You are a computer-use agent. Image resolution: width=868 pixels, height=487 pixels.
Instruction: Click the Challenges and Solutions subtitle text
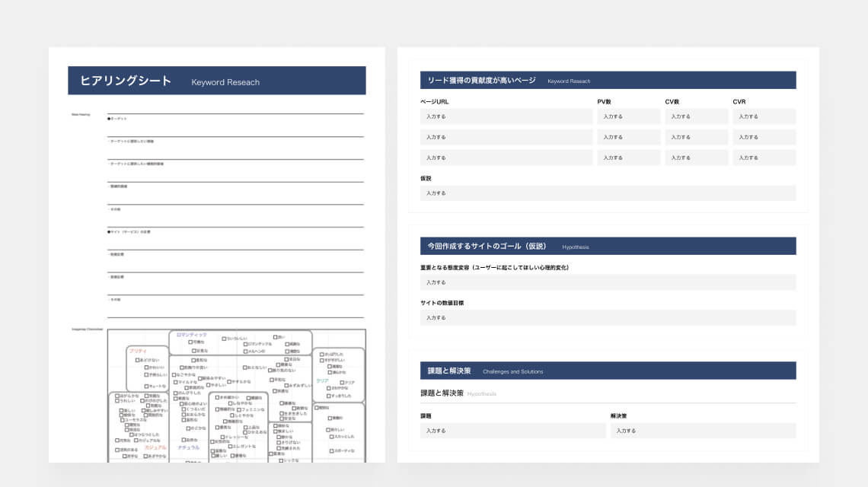click(x=512, y=372)
